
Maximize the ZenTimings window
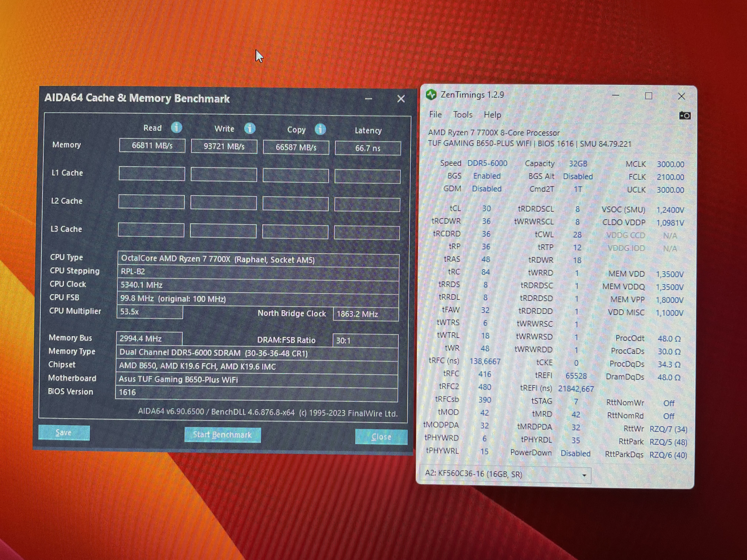[x=648, y=96]
